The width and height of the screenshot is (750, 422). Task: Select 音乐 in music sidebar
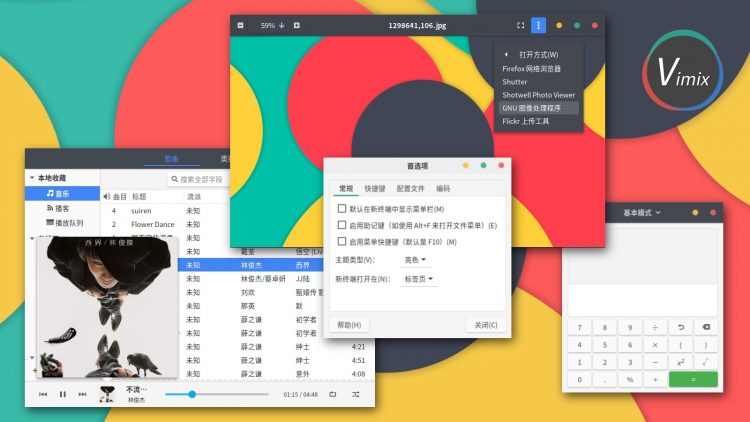63,193
